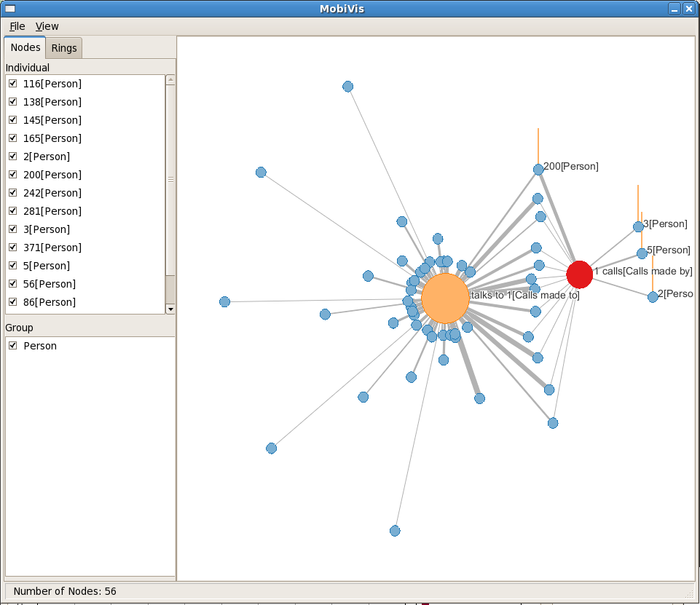Click the scroll-up arrow of Individual list
Image resolution: width=700 pixels, height=605 pixels.
point(170,79)
